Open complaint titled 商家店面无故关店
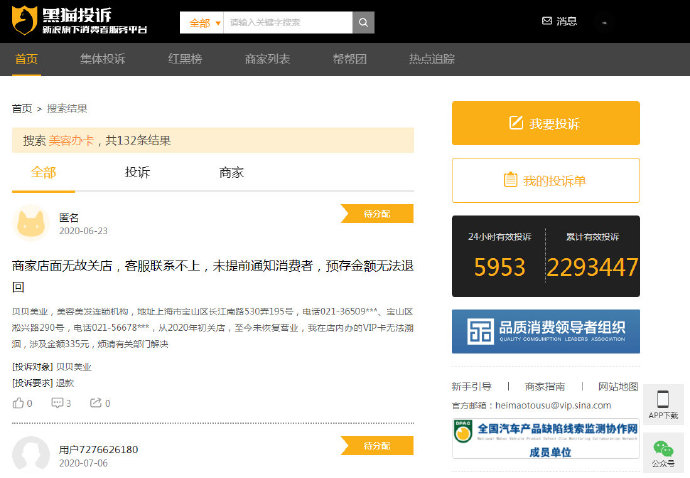The height and width of the screenshot is (478, 690). [x=213, y=276]
